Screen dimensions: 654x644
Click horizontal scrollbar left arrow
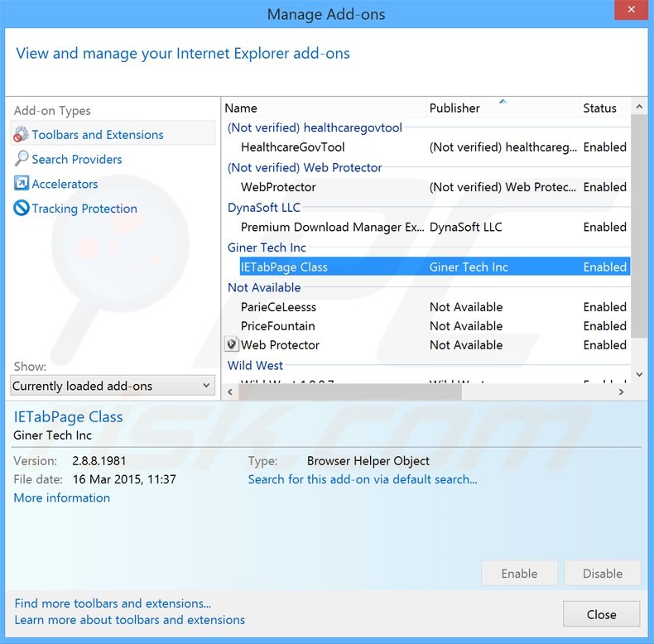pyautogui.click(x=230, y=392)
